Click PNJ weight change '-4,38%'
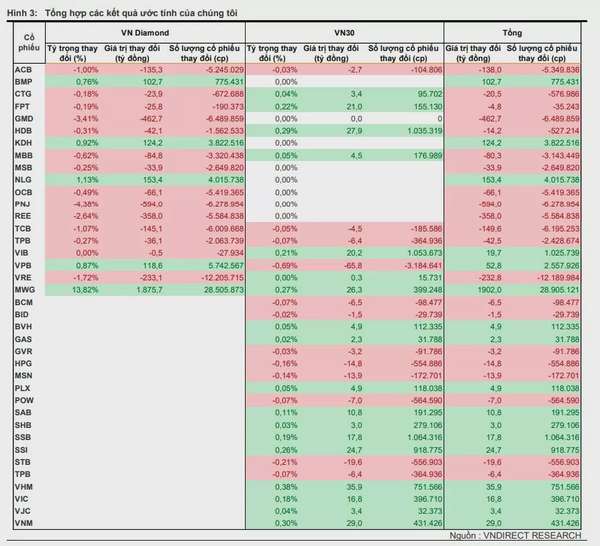This screenshot has height=546, width=600. [86, 204]
